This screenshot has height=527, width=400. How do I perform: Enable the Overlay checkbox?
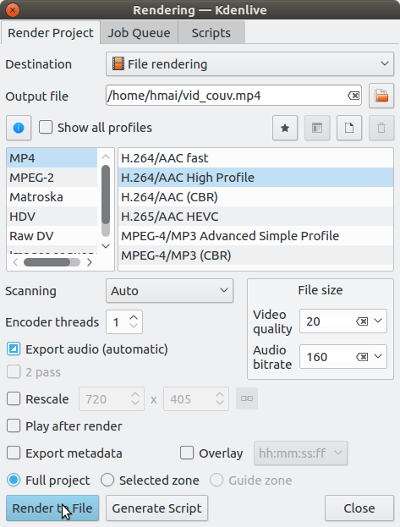187,453
